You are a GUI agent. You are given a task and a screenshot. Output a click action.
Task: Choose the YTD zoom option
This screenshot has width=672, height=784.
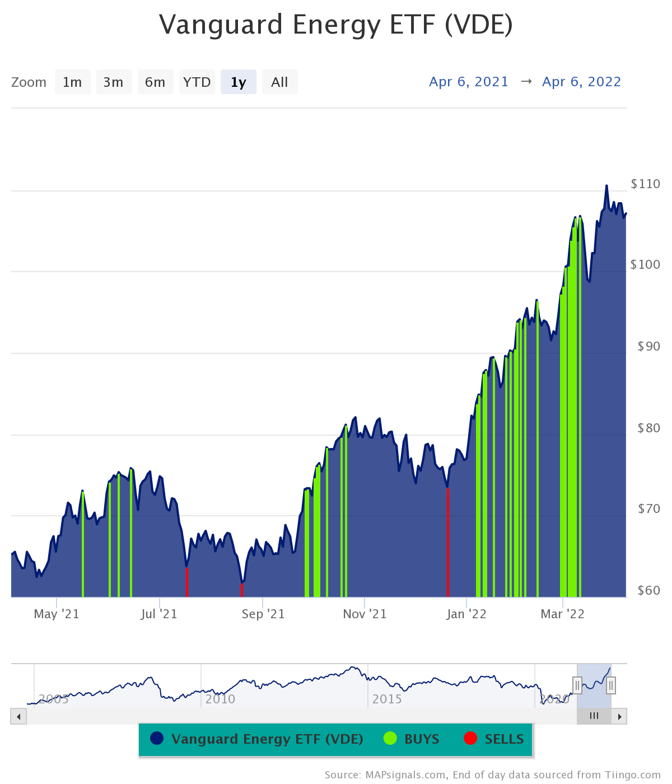pos(197,82)
